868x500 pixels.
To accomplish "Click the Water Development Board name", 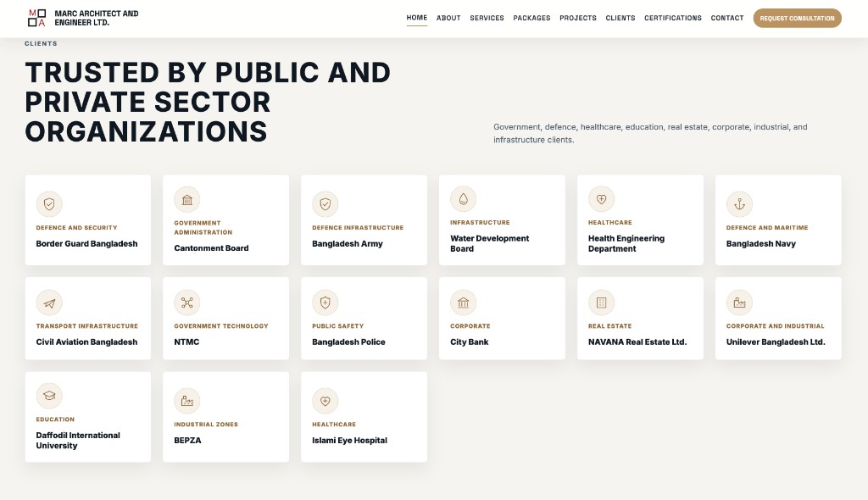I will tap(489, 243).
